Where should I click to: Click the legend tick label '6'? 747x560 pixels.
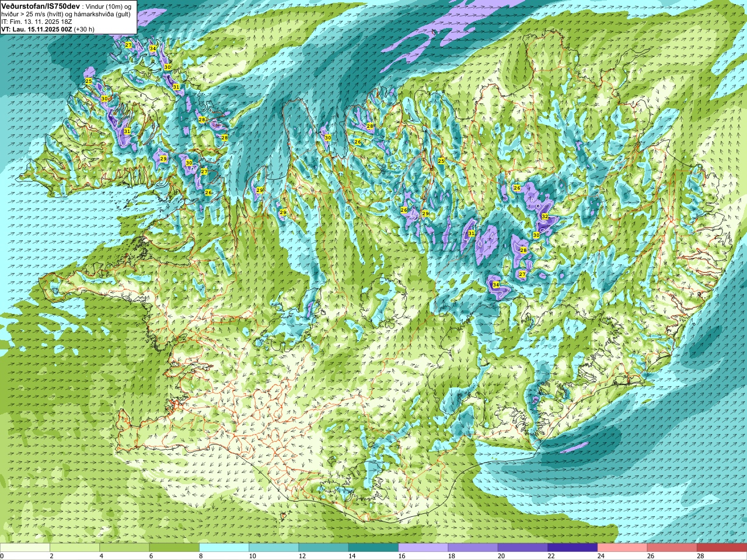coord(151,556)
